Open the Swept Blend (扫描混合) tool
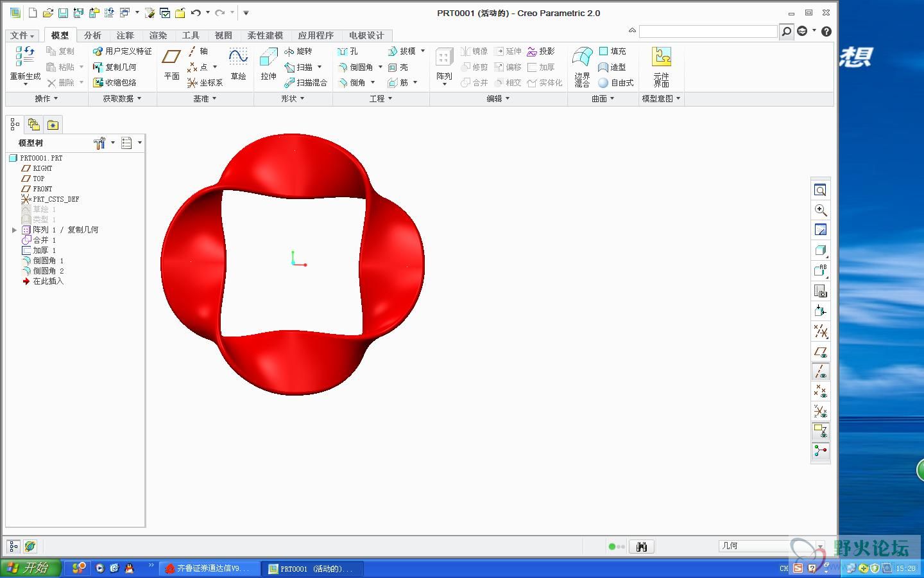The height and width of the screenshot is (578, 924). (x=305, y=83)
